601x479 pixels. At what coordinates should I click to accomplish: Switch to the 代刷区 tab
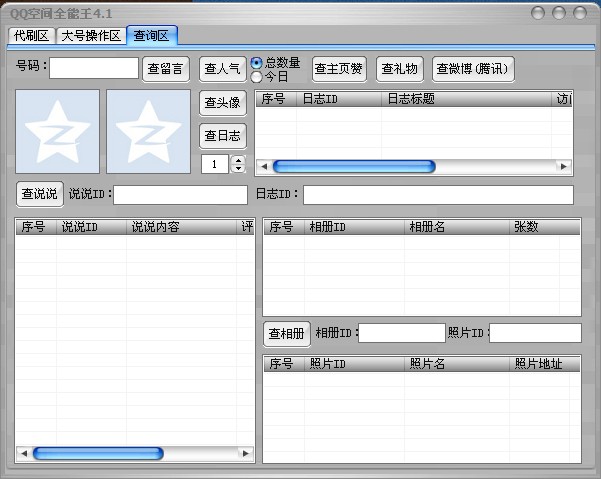31,36
